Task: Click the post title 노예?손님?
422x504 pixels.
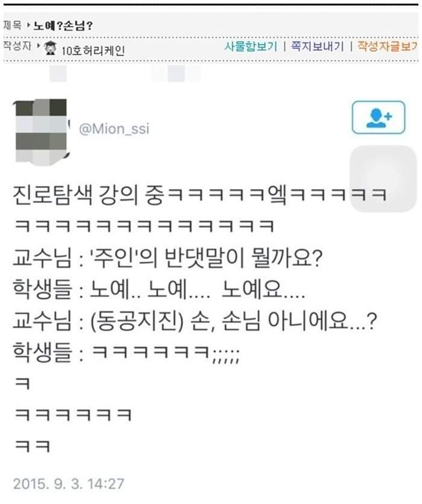Action: [63, 26]
